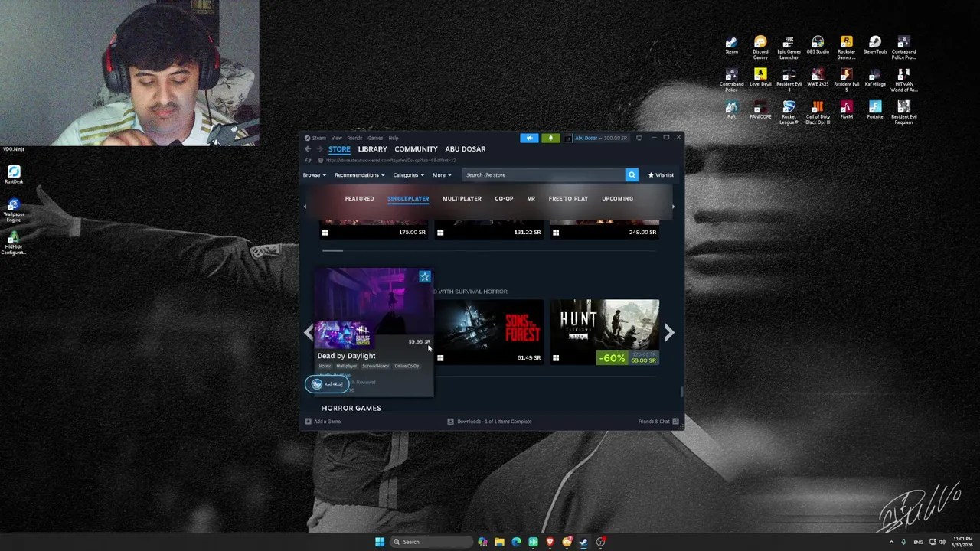Viewport: 980px width, 551px height.
Task: Click in the Search the store field
Action: [544, 175]
